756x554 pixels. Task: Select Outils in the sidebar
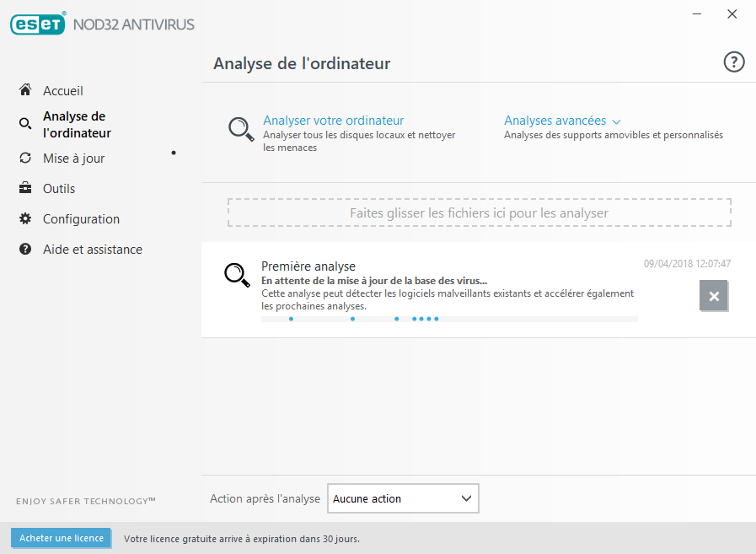(59, 188)
